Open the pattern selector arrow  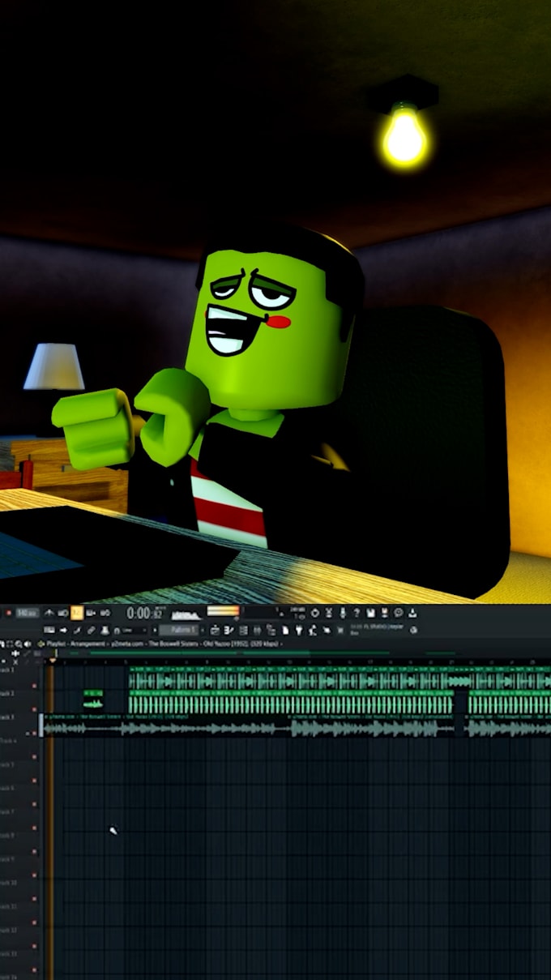155,630
